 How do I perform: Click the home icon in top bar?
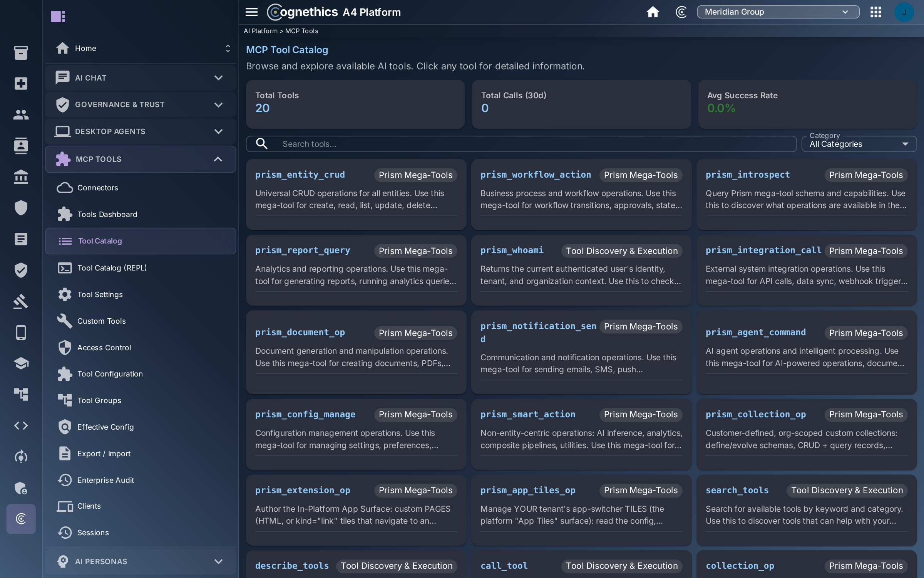click(x=653, y=12)
